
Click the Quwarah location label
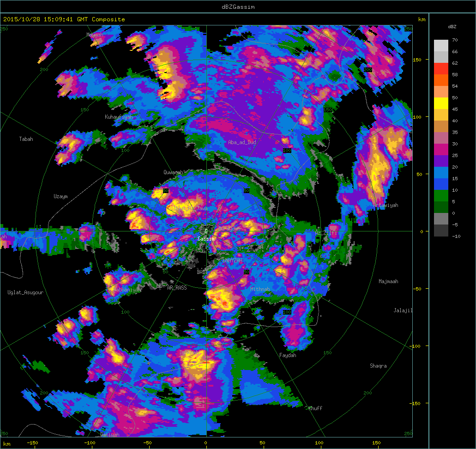(x=173, y=172)
